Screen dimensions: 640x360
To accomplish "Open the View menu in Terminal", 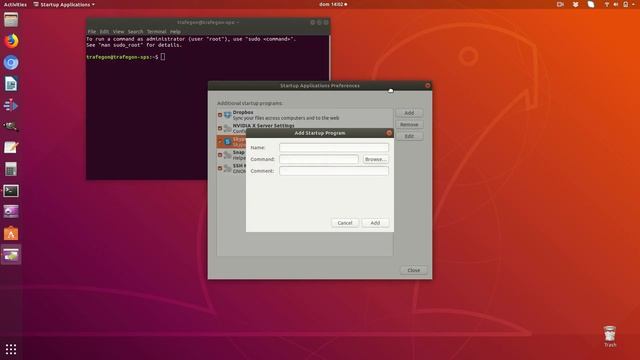I will click(x=118, y=31).
